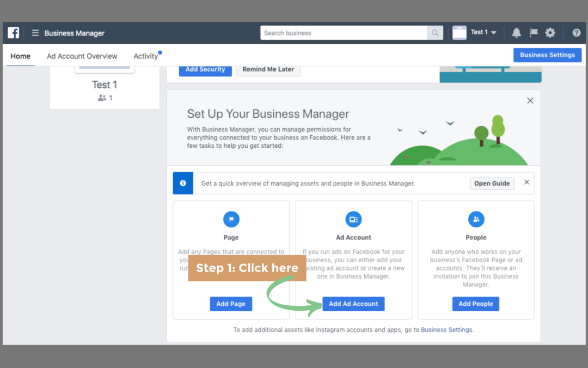This screenshot has height=368, width=588.
Task: Click the info icon beside the quick overview tip
Action: (182, 183)
